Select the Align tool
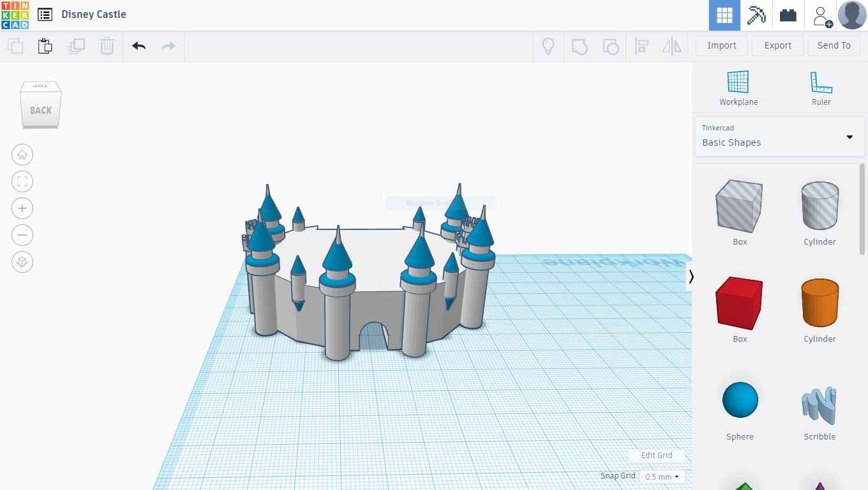Image resolution: width=868 pixels, height=490 pixels. 641,46
